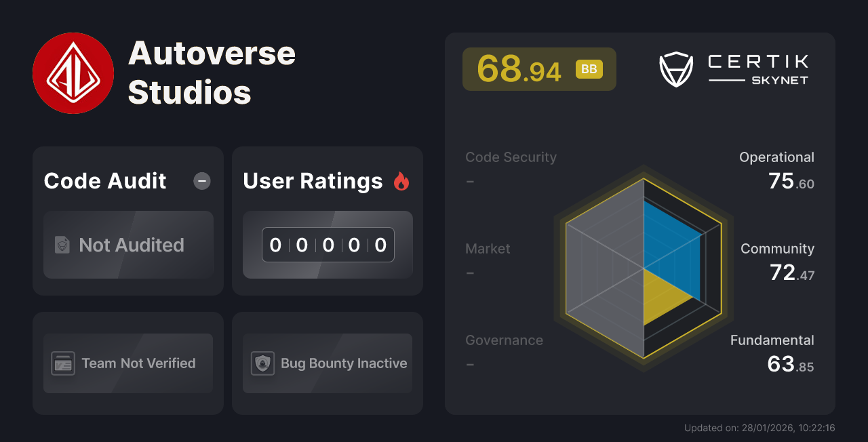868x442 pixels.
Task: Toggle the Bug Bounty Inactive indicator
Action: click(328, 363)
